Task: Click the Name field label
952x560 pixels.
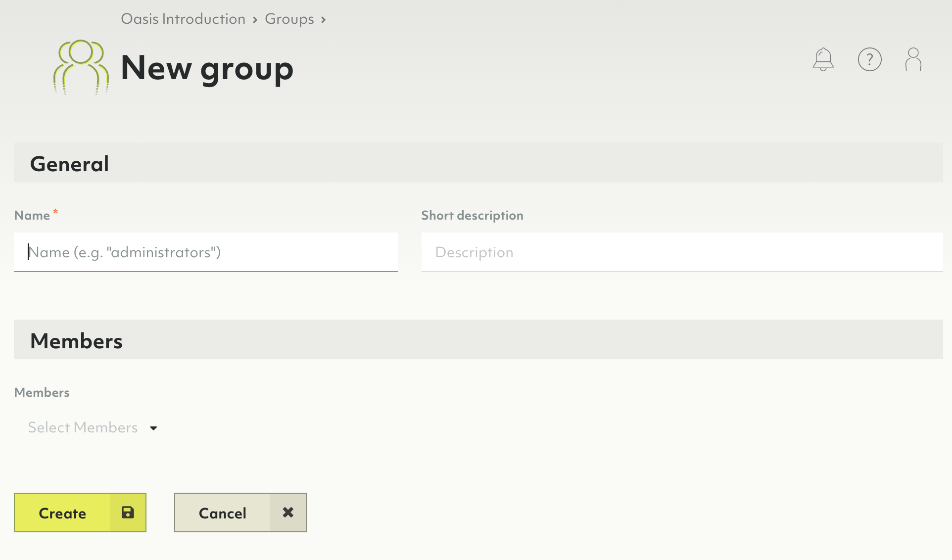Action: coord(32,215)
